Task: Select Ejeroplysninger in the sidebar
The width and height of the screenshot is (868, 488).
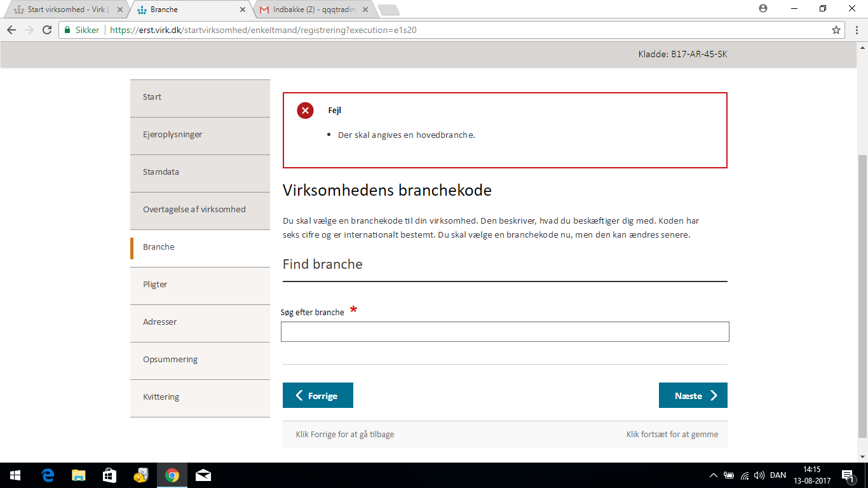Action: click(200, 135)
